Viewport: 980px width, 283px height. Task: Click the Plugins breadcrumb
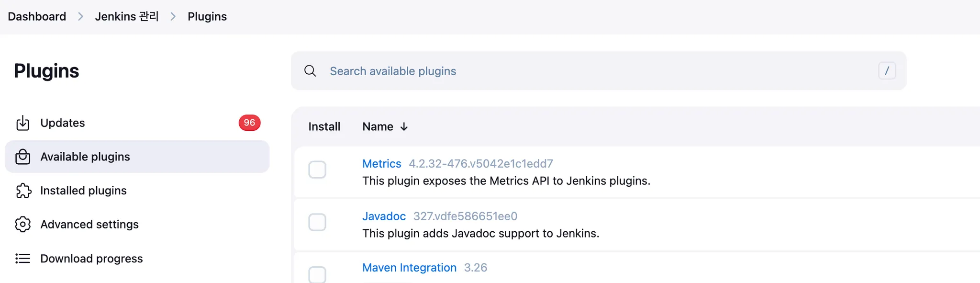coord(207,16)
